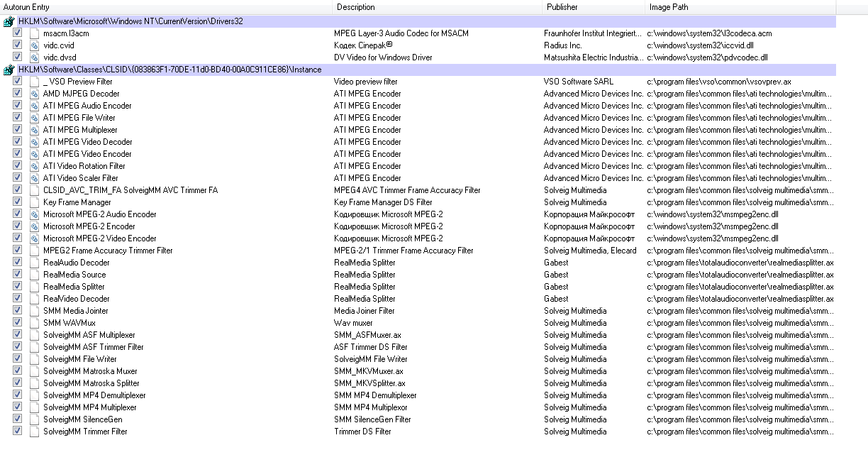This screenshot has width=868, height=467.
Task: Click DLL icon of Microsoft MPEG-2 Encoder
Action: coord(34,226)
